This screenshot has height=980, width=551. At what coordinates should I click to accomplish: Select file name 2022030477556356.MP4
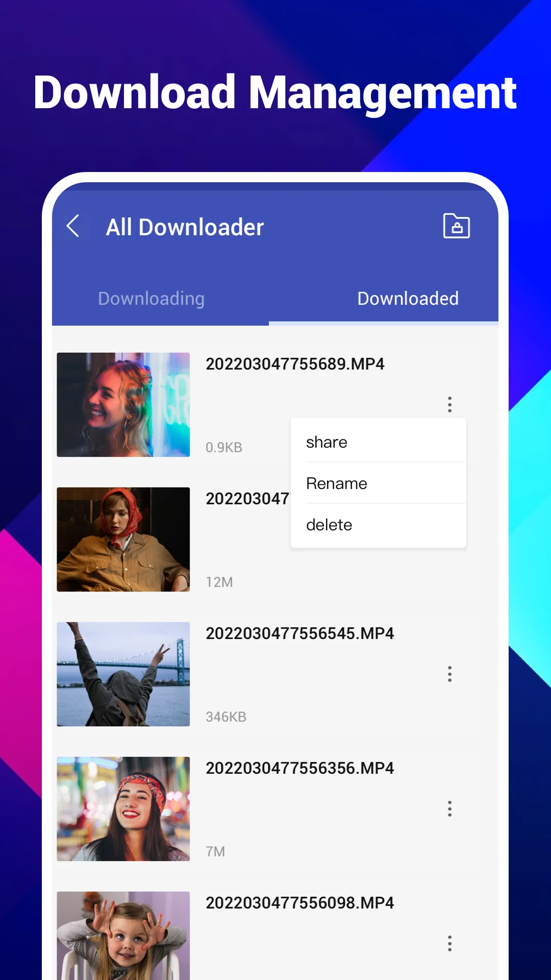[300, 768]
